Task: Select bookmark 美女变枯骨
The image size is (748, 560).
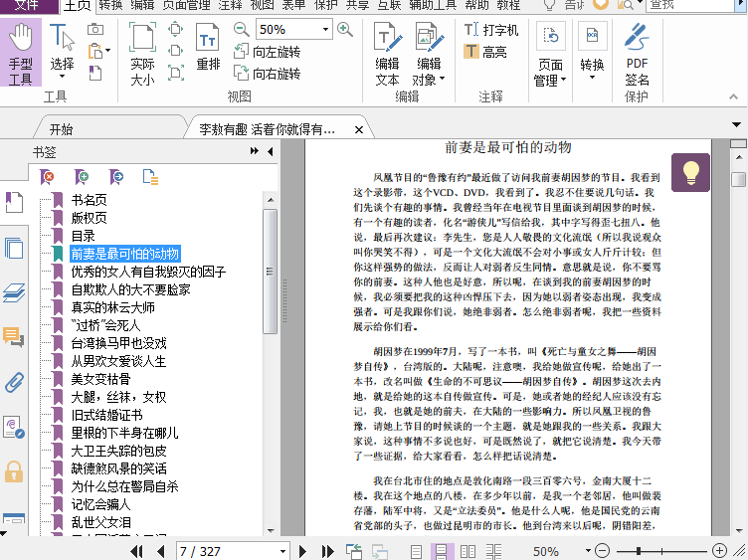Action: coord(100,379)
